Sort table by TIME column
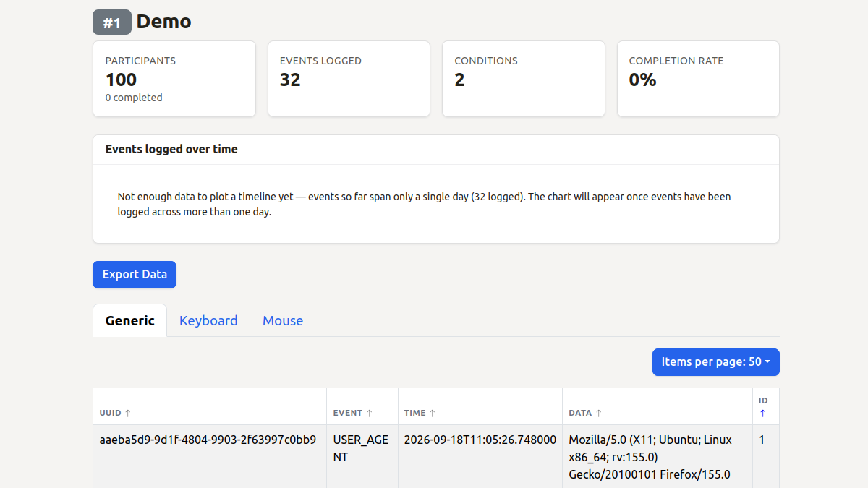Viewport: 868px width, 488px height. pos(420,413)
